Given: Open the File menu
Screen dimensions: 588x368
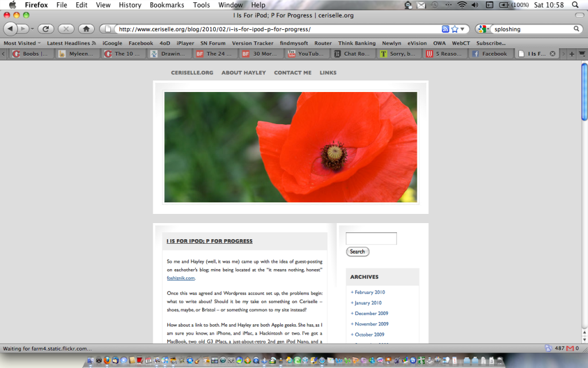Looking at the screenshot, I should pos(61,5).
